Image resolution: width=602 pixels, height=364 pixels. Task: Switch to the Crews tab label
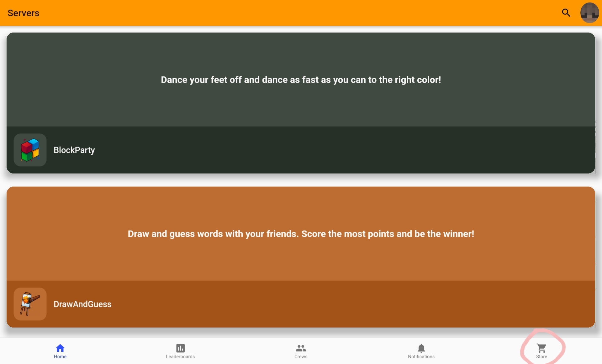click(301, 356)
